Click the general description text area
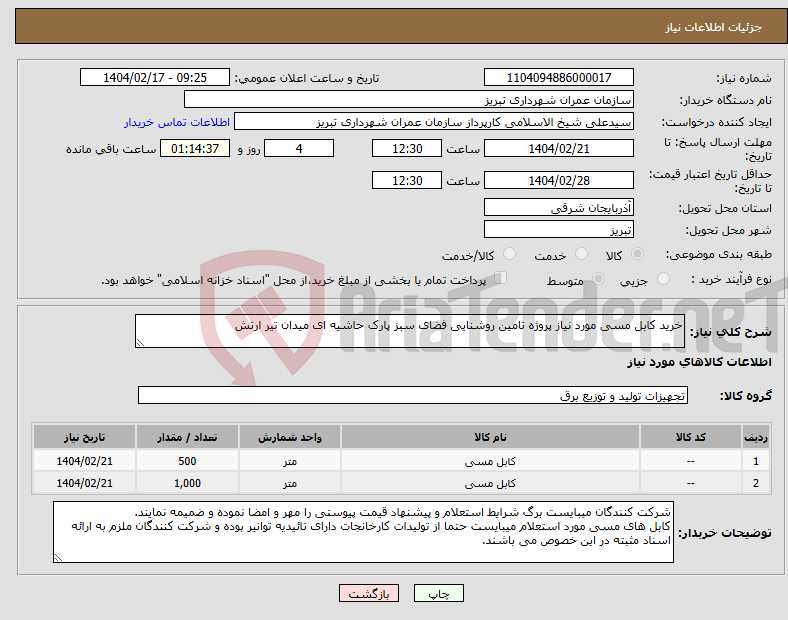The height and width of the screenshot is (620, 788). [x=410, y=331]
